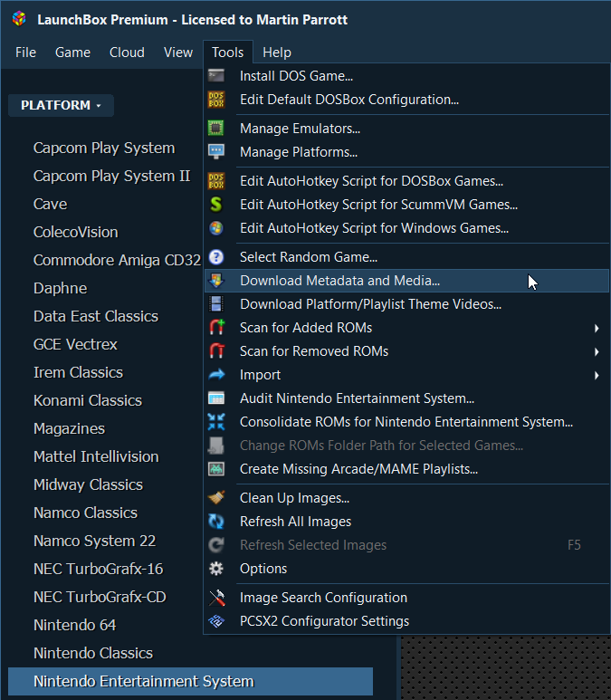This screenshot has height=700, width=611.
Task: Open the Game menu
Action: click(72, 53)
